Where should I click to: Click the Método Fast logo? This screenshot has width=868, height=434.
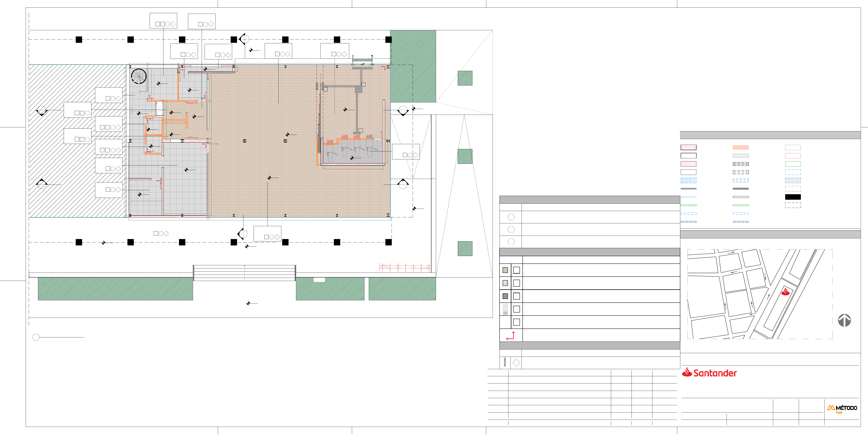pos(842,409)
